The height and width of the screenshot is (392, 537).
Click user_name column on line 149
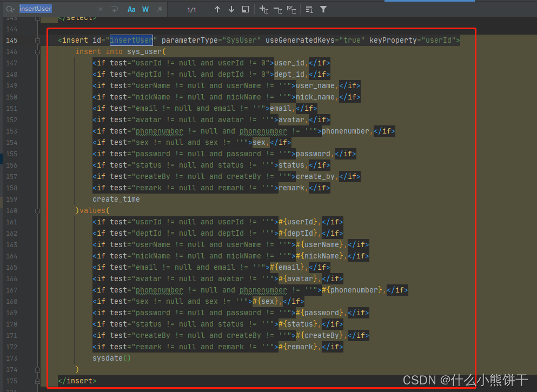315,85
